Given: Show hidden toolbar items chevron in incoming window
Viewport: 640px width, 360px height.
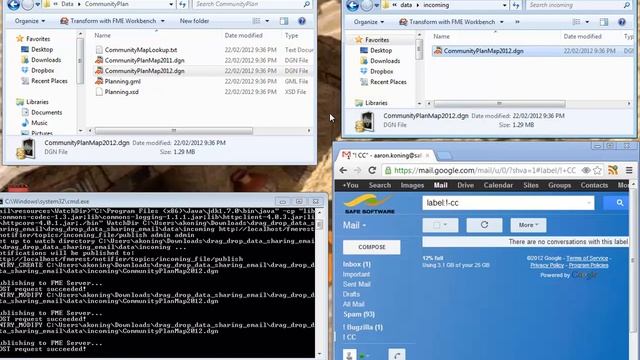Looking at the screenshot, I should coord(517,22).
